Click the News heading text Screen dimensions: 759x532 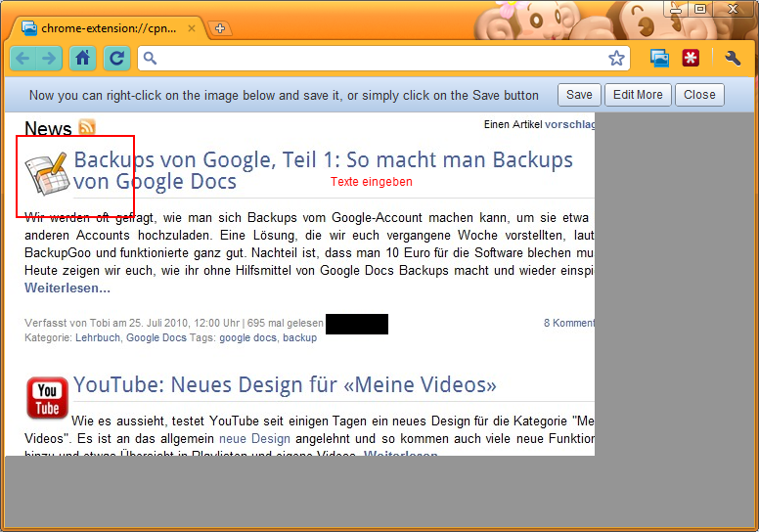click(x=48, y=128)
